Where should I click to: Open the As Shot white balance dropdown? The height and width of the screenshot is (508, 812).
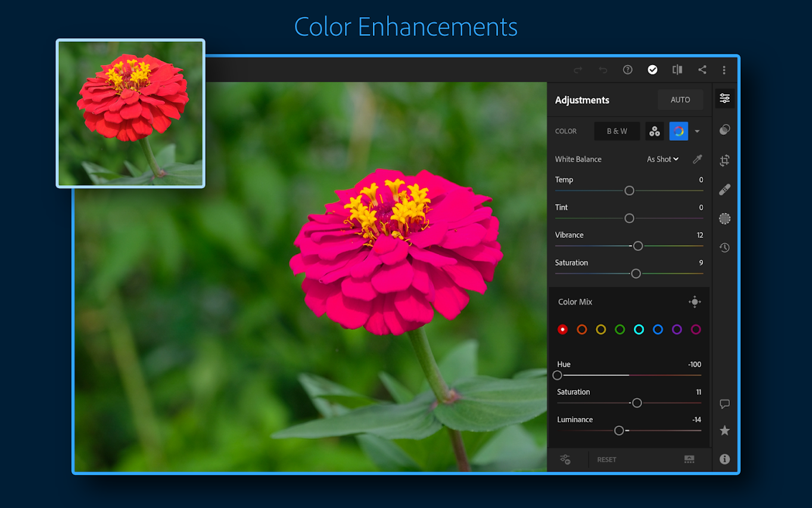662,159
